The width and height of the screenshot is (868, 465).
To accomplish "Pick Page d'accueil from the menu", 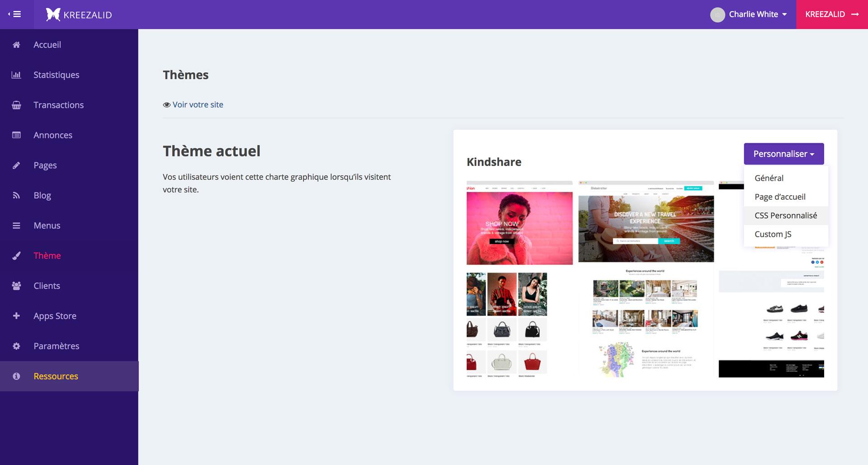I will tap(780, 197).
